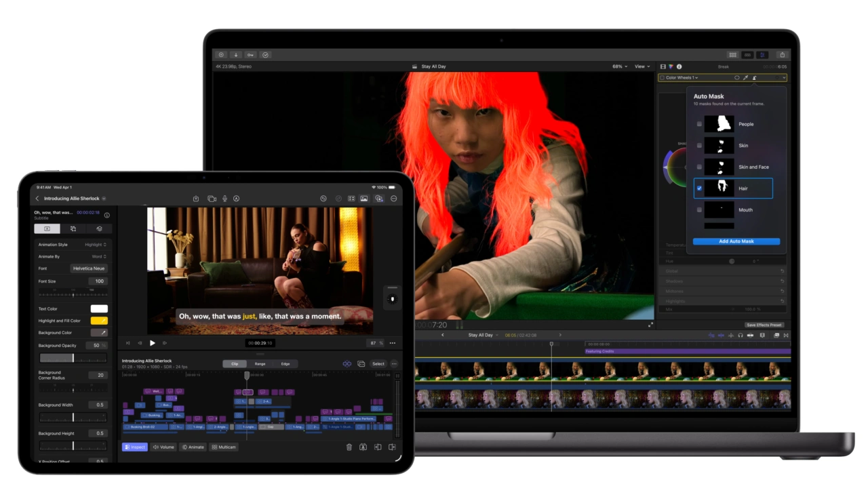Click the white Text Color swatch

click(x=99, y=309)
